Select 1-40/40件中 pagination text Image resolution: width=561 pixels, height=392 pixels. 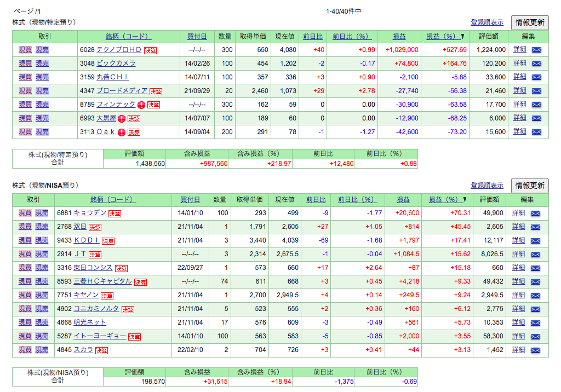click(343, 11)
